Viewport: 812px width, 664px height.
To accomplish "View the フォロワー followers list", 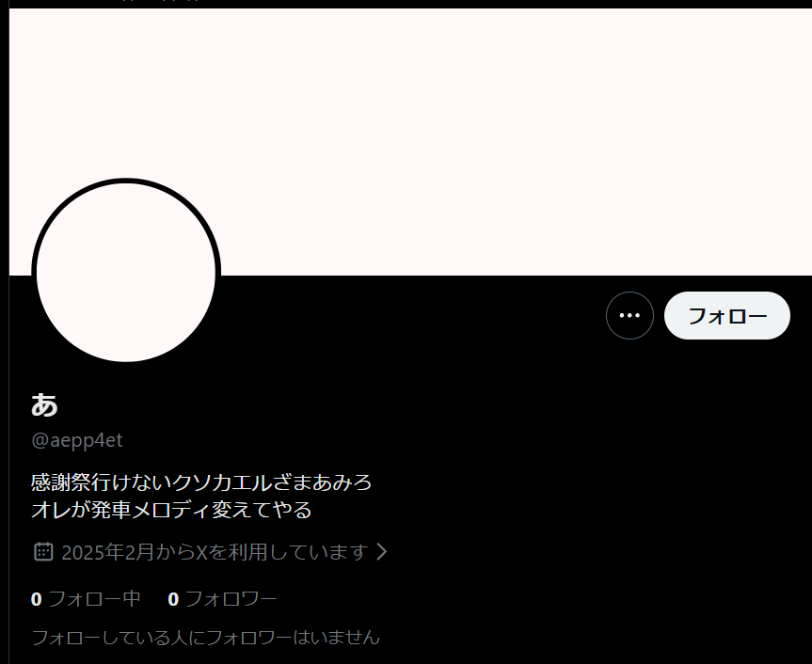I will 223,599.
